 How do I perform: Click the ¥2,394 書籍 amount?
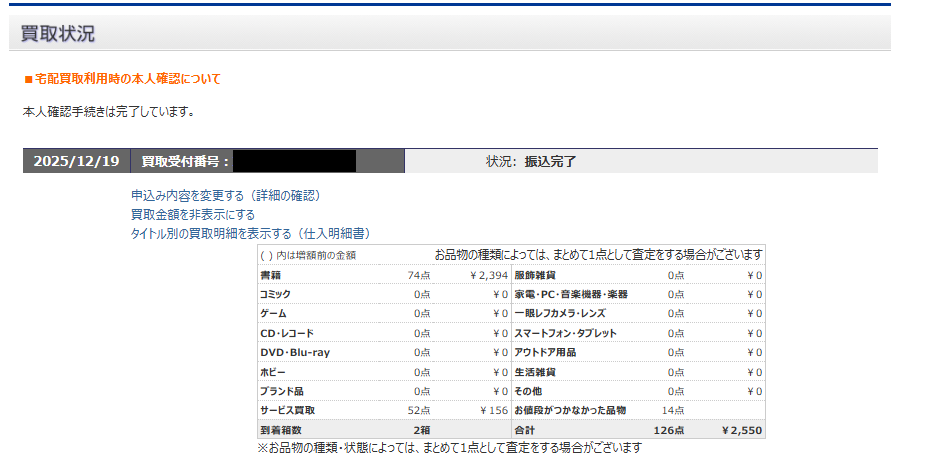coord(488,275)
